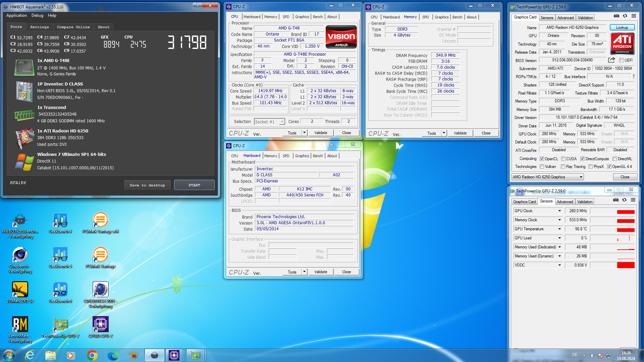
Task: Toggle the OpenCL checkbox
Action: tap(542, 159)
